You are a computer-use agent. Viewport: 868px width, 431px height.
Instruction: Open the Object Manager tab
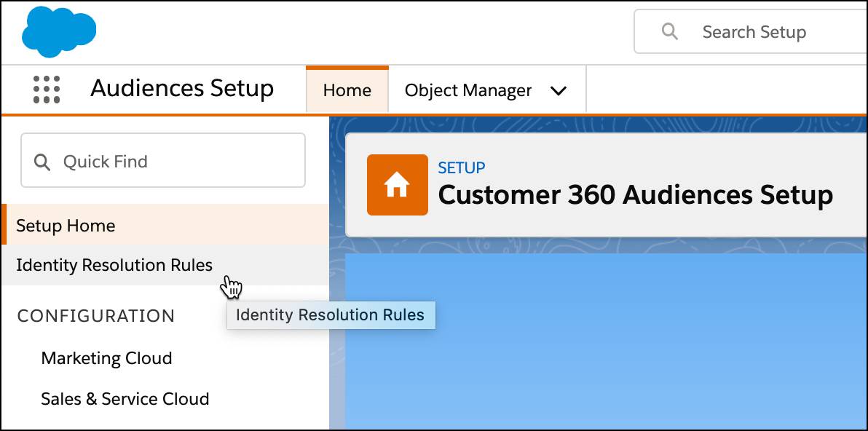(x=468, y=90)
